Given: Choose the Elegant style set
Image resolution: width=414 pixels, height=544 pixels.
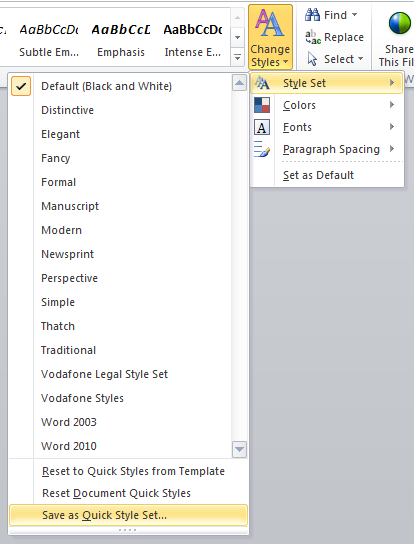Looking at the screenshot, I should pos(60,134).
